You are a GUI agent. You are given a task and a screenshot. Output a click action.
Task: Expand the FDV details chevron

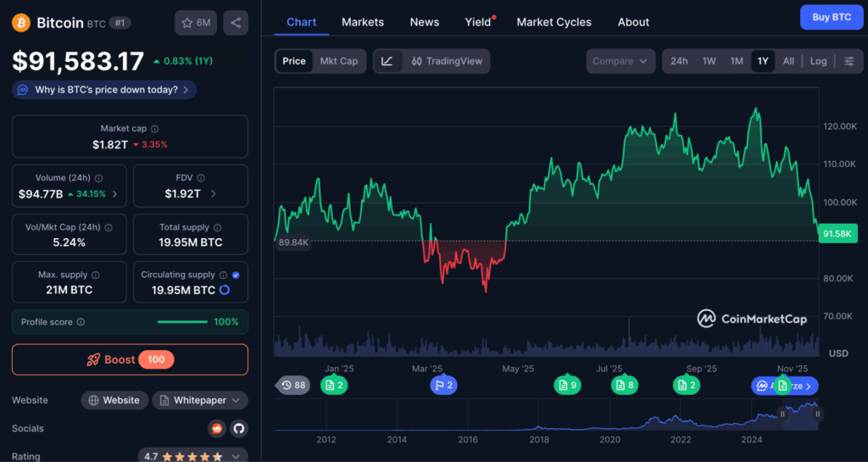[213, 194]
